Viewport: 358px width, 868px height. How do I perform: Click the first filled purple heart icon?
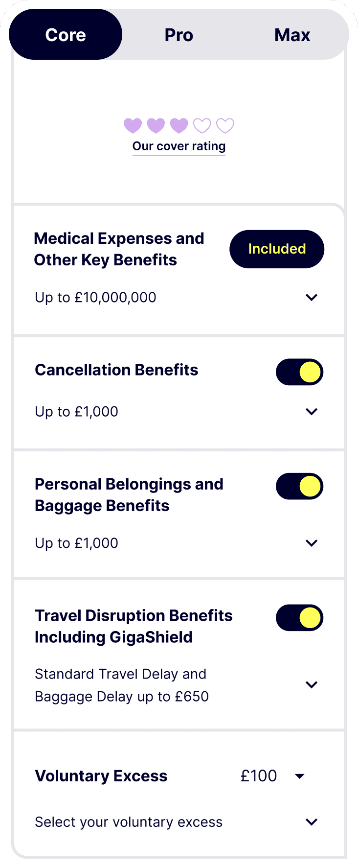coord(133,125)
